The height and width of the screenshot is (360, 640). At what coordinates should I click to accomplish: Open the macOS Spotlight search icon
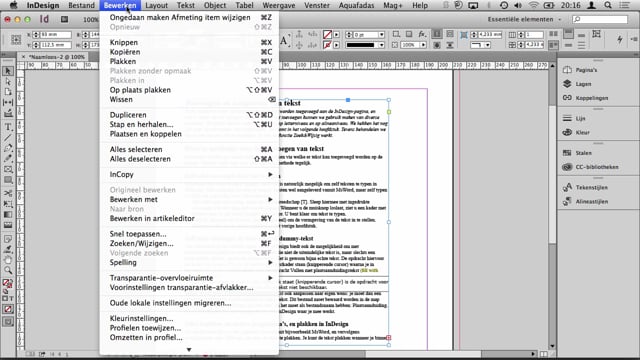point(608,5)
